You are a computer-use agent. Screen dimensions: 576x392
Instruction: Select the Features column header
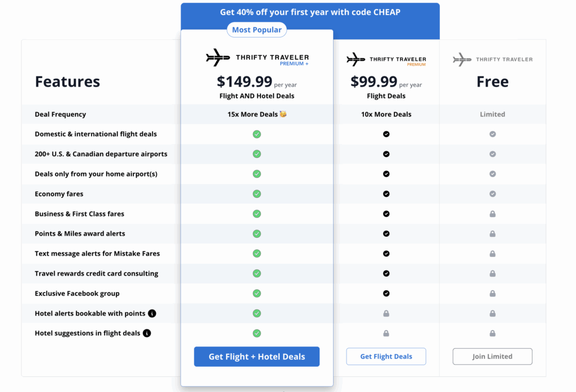tap(67, 82)
